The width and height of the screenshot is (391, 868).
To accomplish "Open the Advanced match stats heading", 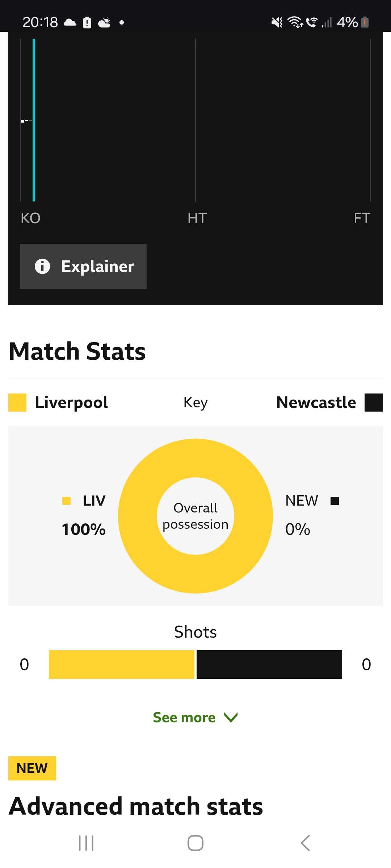I will pyautogui.click(x=136, y=807).
